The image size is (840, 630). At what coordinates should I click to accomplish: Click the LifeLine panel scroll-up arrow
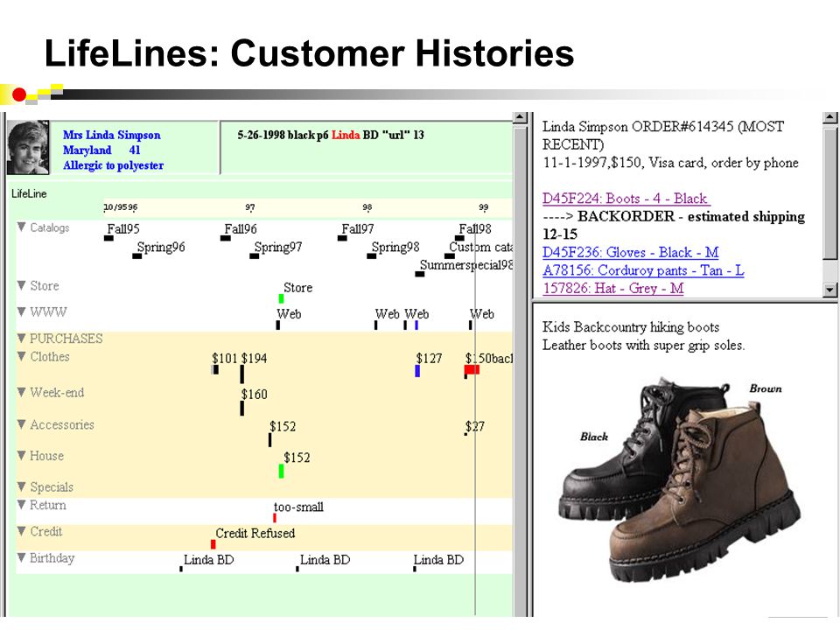520,118
